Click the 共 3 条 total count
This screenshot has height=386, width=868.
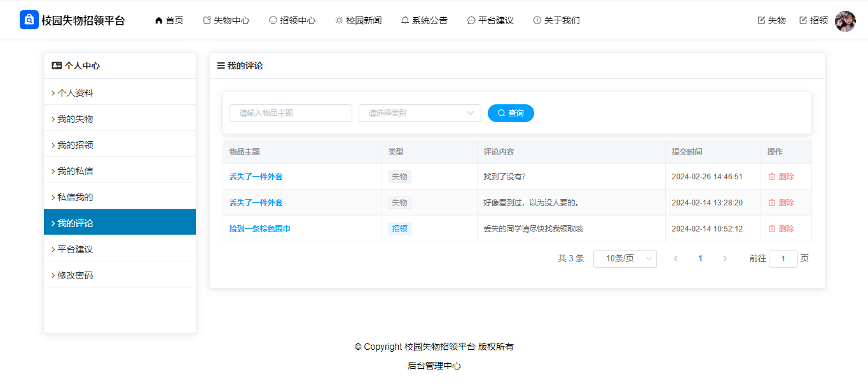pos(571,259)
